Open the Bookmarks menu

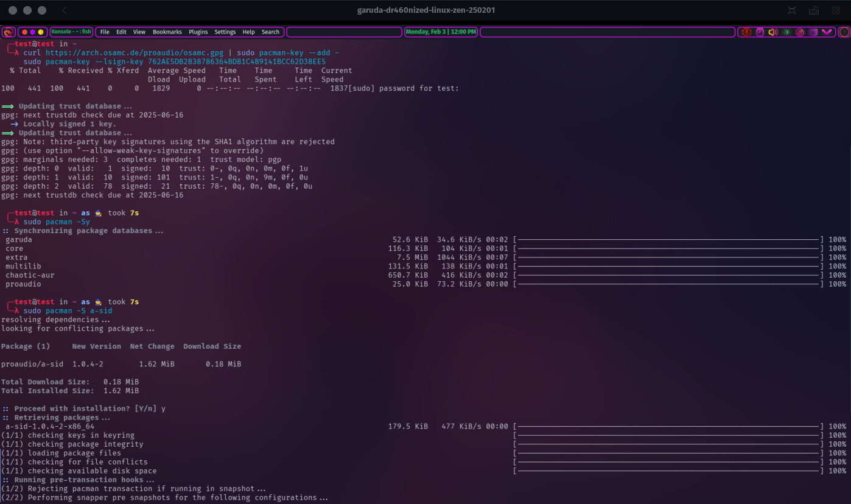[x=167, y=32]
